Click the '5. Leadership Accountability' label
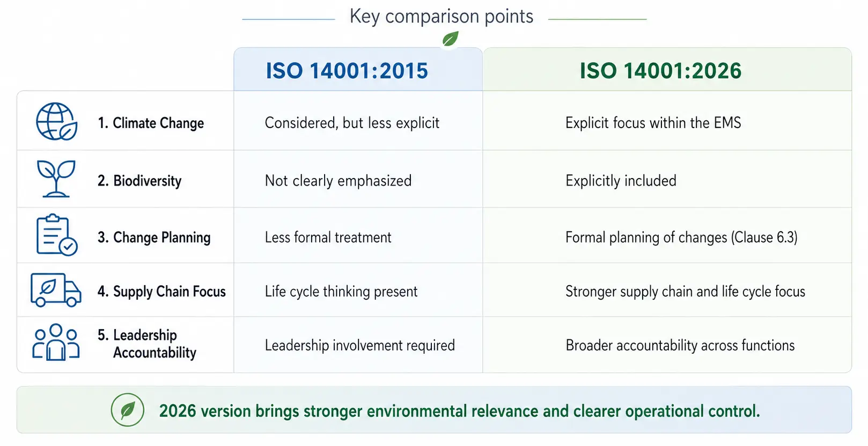868x446 pixels. [x=146, y=344]
